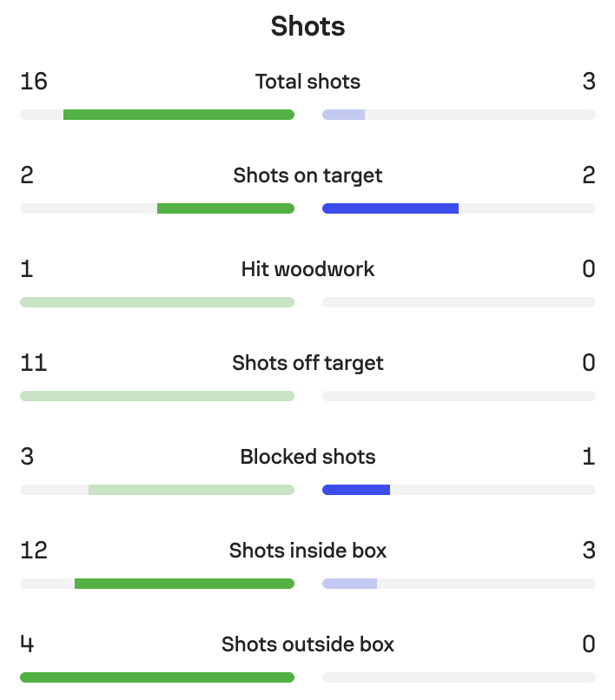Click the light green Shots off target bar
The image size is (615, 700).
click(157, 396)
